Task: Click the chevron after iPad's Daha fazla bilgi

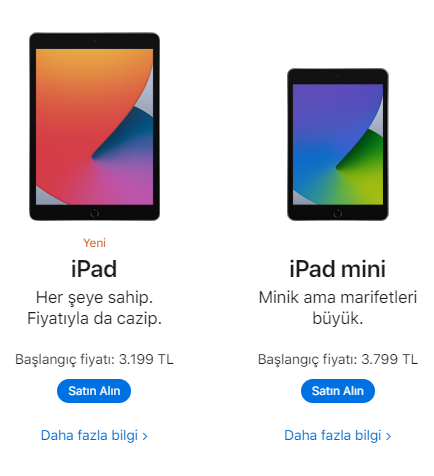Action: point(145,436)
